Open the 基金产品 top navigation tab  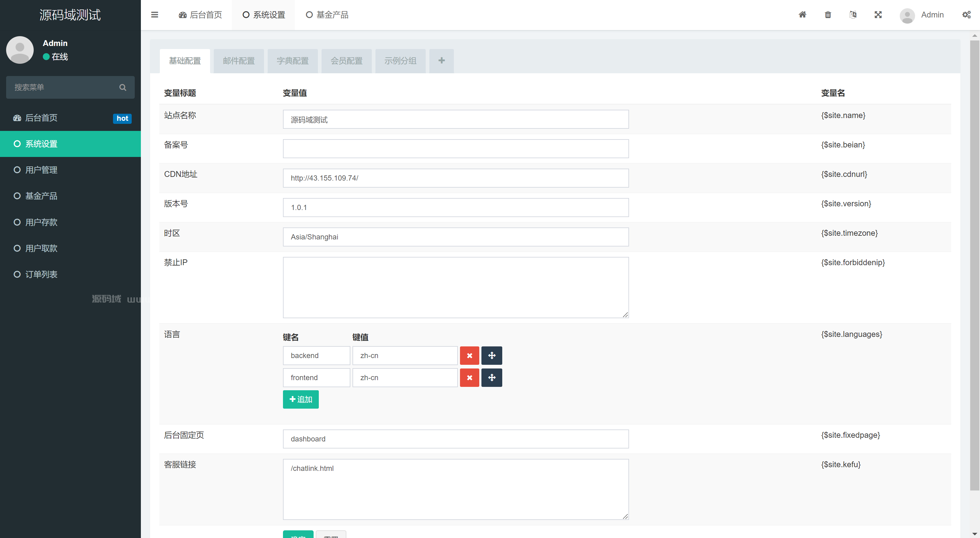[x=328, y=15]
